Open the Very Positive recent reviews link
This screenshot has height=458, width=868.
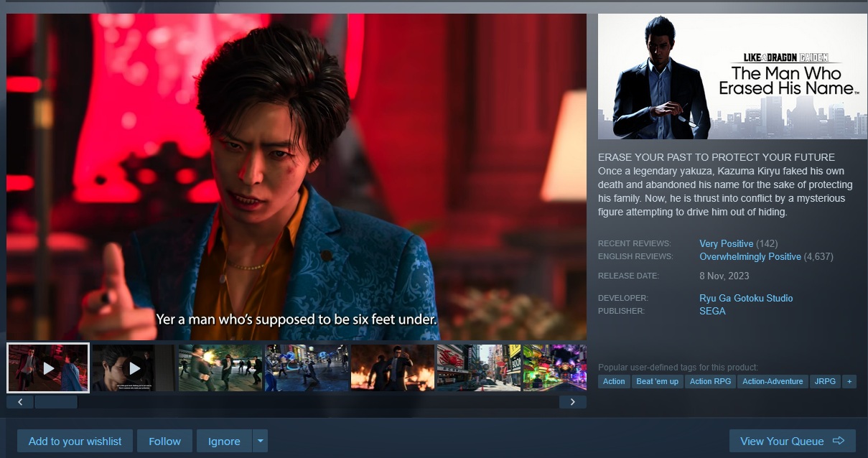click(x=727, y=243)
